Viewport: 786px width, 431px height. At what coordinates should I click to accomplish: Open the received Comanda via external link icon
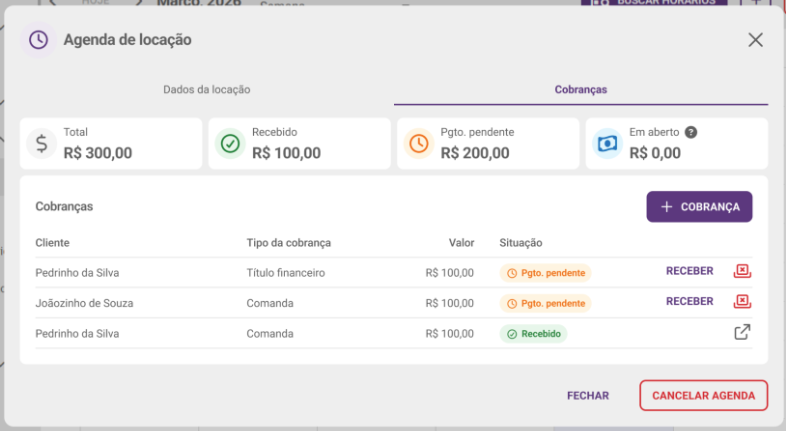[x=742, y=332]
